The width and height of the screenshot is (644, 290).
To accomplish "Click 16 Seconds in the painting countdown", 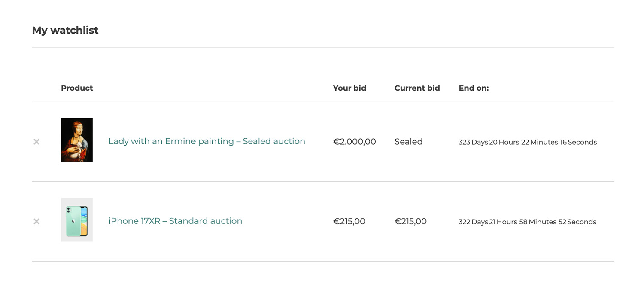I will [578, 142].
